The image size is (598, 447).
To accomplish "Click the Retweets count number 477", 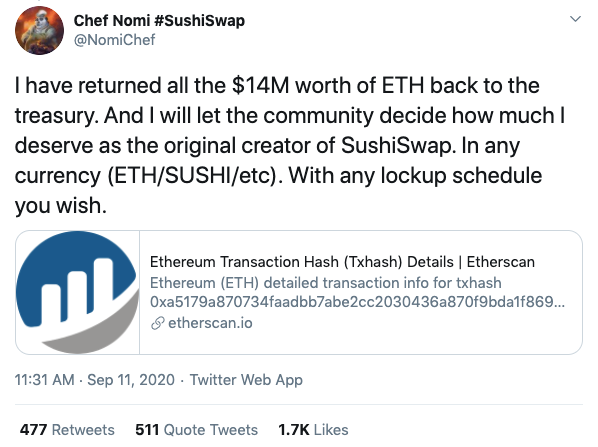I will coord(34,430).
